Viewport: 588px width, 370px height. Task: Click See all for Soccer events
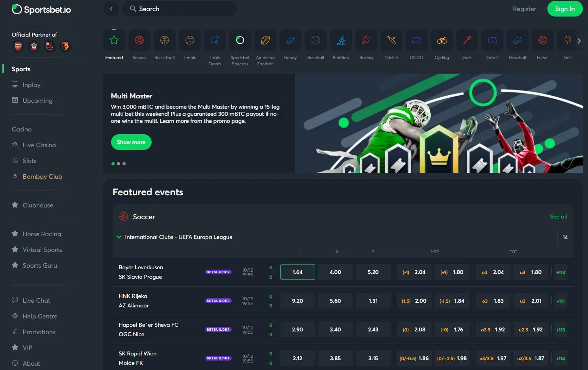558,216
